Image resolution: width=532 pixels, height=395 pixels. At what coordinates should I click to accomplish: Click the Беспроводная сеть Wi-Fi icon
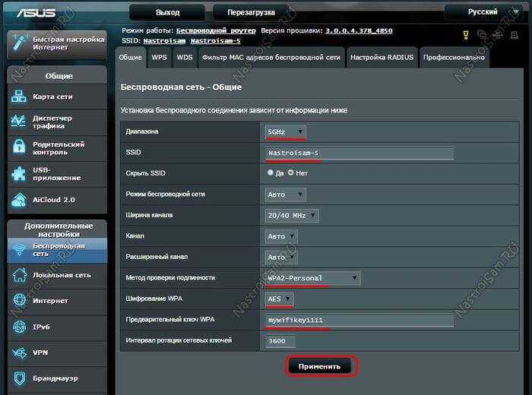point(19,250)
